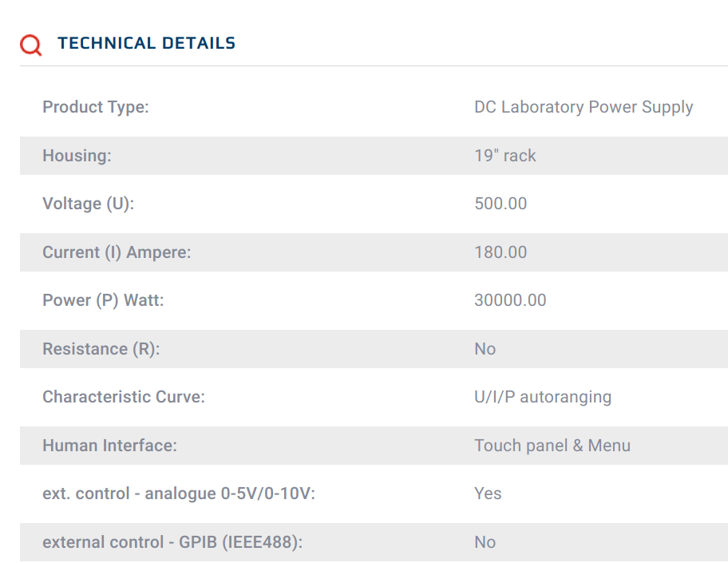
Task: Select the Housing row label
Action: click(x=77, y=156)
